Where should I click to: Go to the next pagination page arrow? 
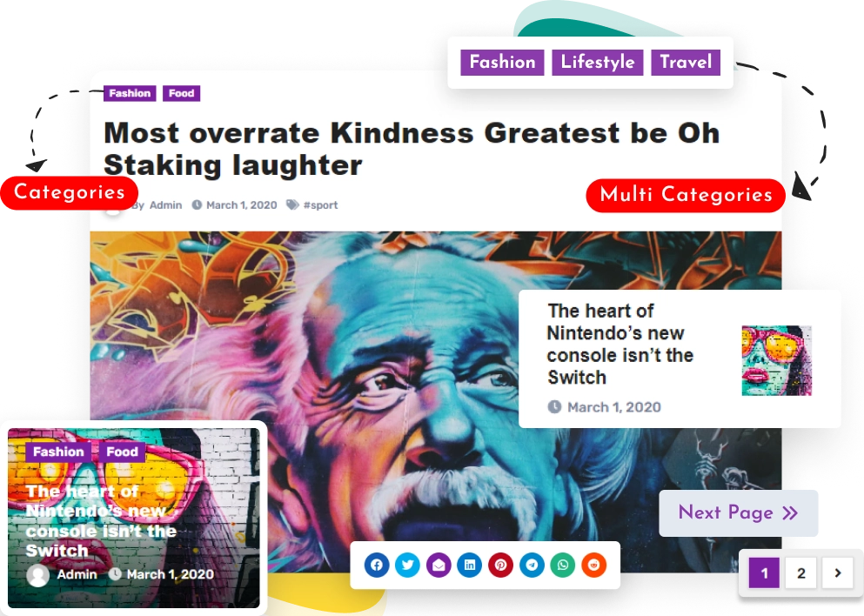(x=838, y=573)
